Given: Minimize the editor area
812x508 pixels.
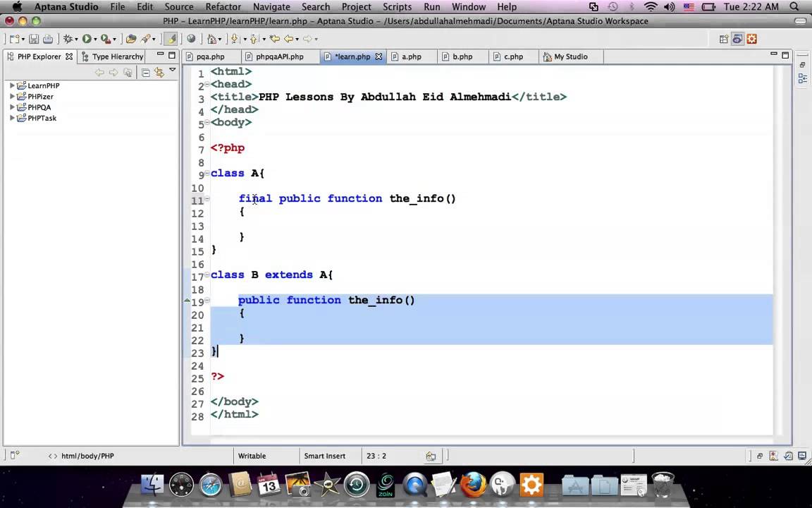Looking at the screenshot, I should pos(774,54).
